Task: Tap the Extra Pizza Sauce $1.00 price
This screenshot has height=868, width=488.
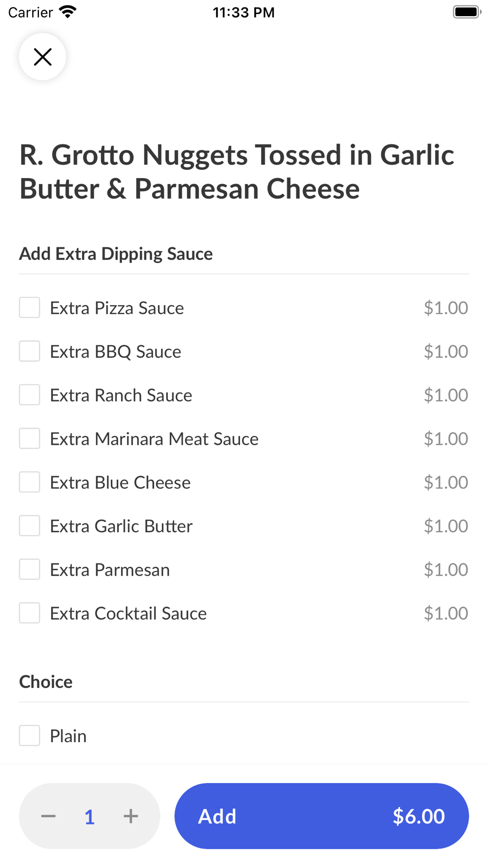Action: coord(446,308)
